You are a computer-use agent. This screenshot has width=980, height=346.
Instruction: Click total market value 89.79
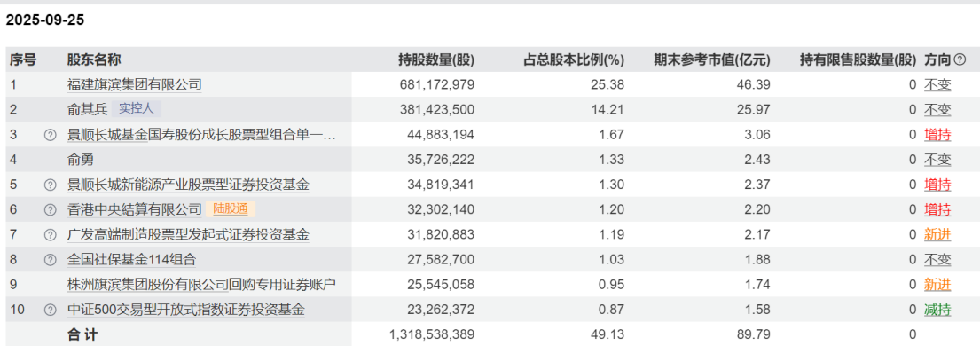[755, 335]
